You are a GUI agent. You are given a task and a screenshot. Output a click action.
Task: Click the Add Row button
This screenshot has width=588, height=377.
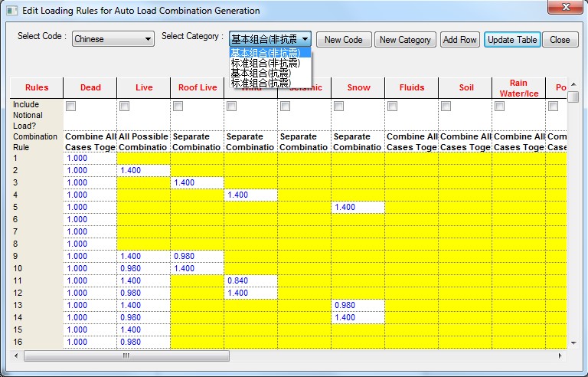[459, 40]
